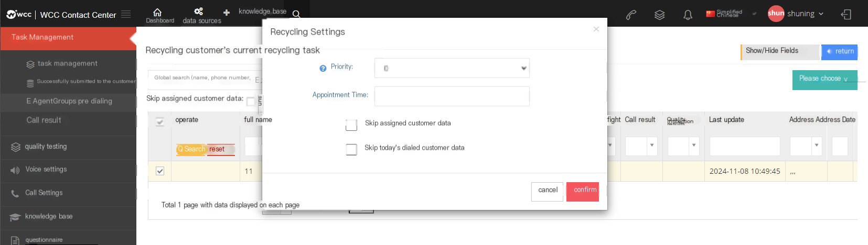Open the shuning user account menu
The width and height of the screenshot is (868, 245).
tap(796, 14)
